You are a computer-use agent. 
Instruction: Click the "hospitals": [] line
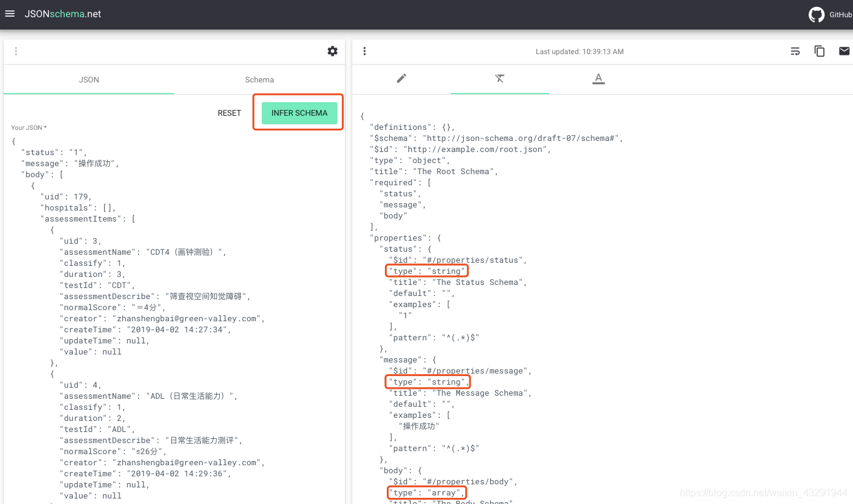78,208
